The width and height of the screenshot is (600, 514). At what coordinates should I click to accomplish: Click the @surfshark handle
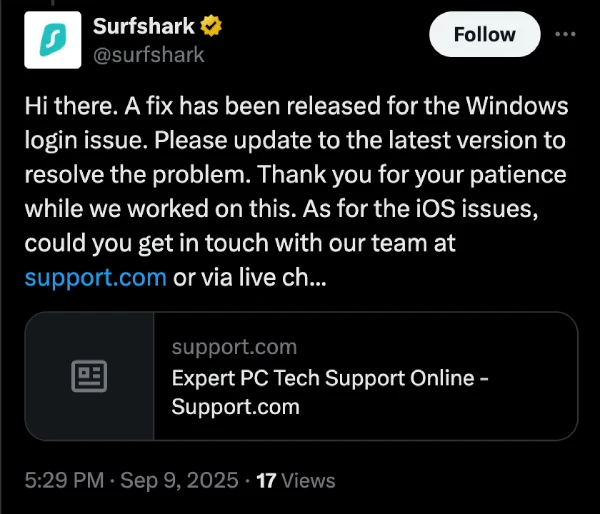[x=148, y=54]
